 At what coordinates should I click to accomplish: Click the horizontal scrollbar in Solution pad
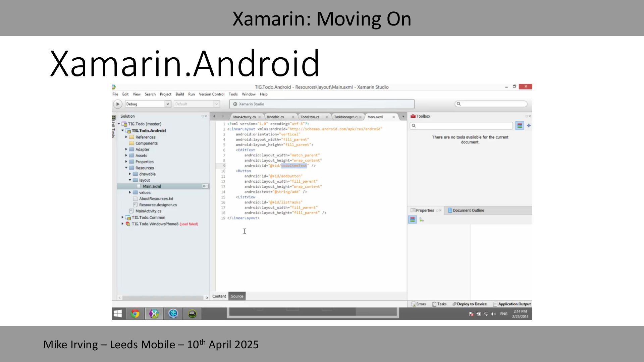[x=163, y=298]
